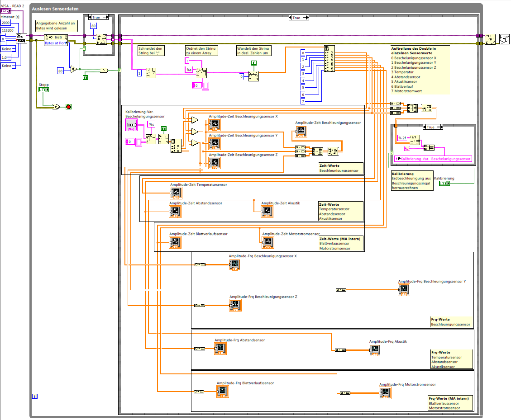Toggle the Stopp boolean terminal
Viewport: 511px width, 420px height.
(x=43, y=90)
